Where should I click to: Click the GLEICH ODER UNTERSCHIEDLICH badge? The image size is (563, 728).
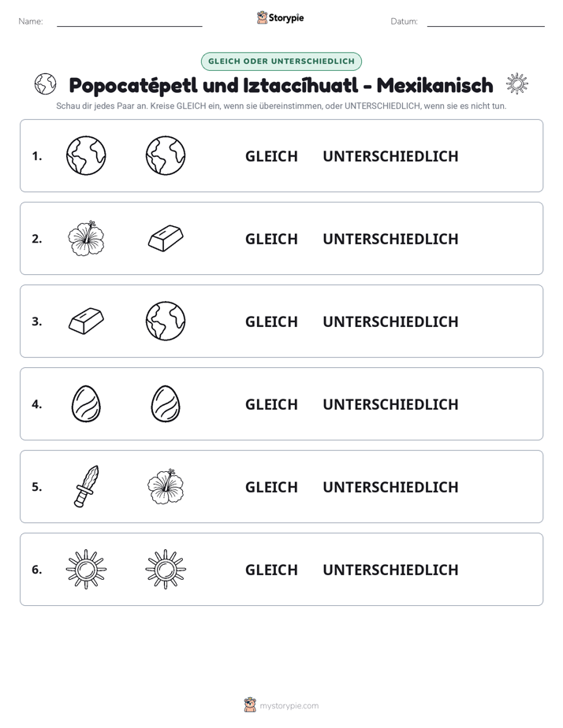[281, 61]
